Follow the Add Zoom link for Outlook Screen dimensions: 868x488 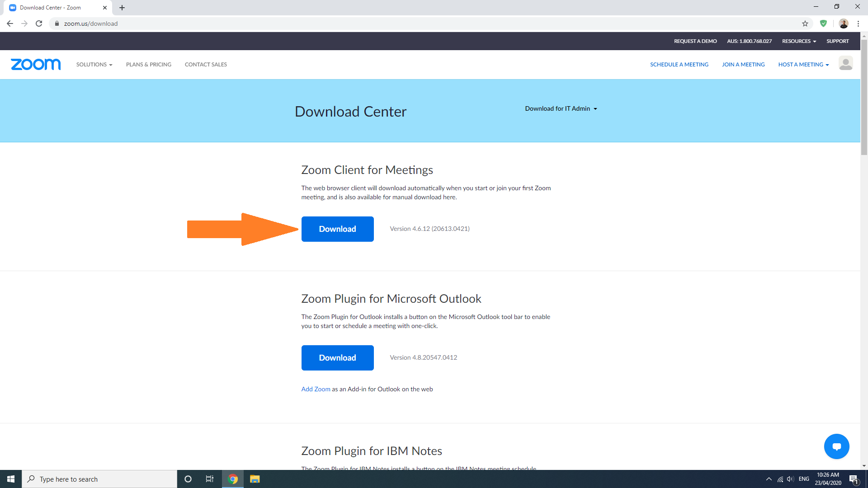316,389
